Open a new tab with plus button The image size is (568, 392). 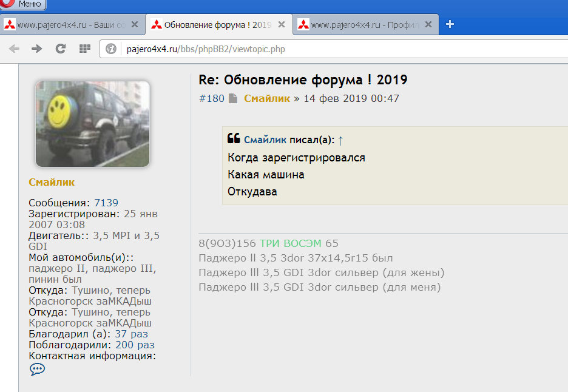[x=450, y=24]
